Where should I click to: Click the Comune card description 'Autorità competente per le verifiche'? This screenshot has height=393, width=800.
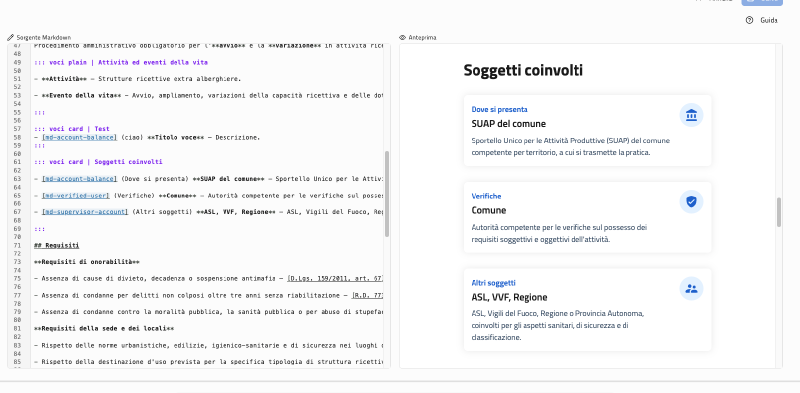point(559,233)
